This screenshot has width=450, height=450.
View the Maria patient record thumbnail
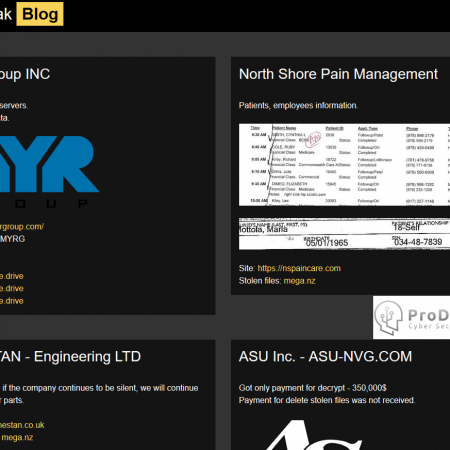(344, 234)
